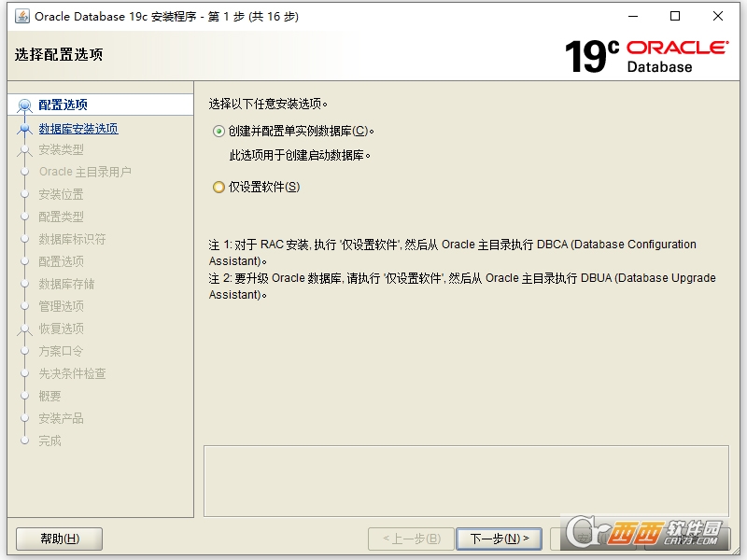747x560 pixels.
Task: Click the Java installer icon in the title bar
Action: pyautogui.click(x=21, y=16)
